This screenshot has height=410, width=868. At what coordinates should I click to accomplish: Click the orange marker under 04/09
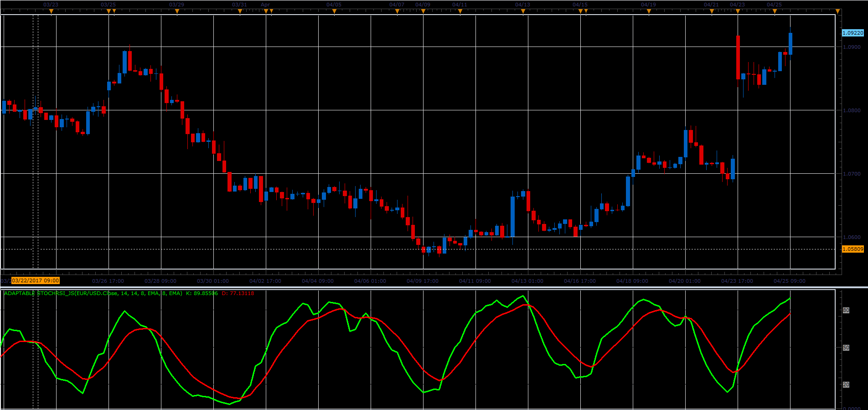pyautogui.click(x=423, y=11)
